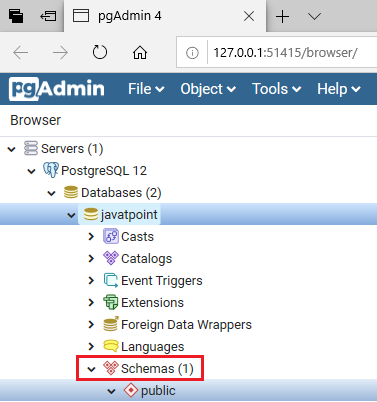Select public tree label

[158, 391]
